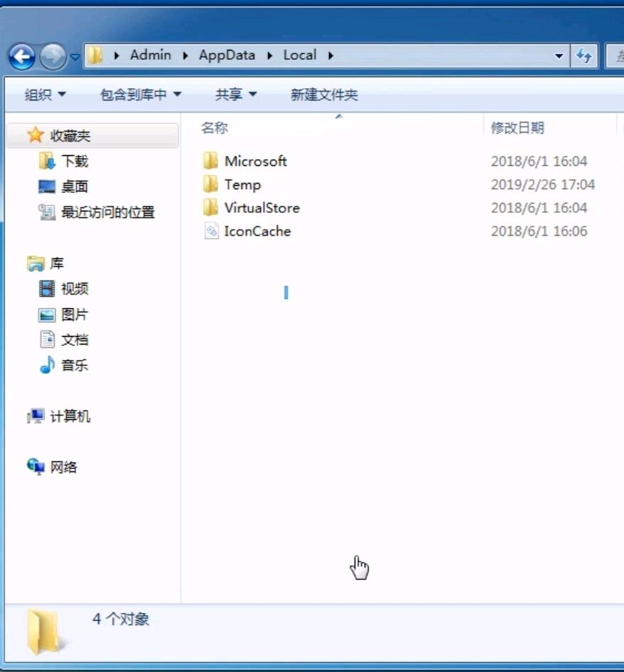Open the recent pages dropdown arrow
The width and height of the screenshot is (624, 672).
(75, 57)
